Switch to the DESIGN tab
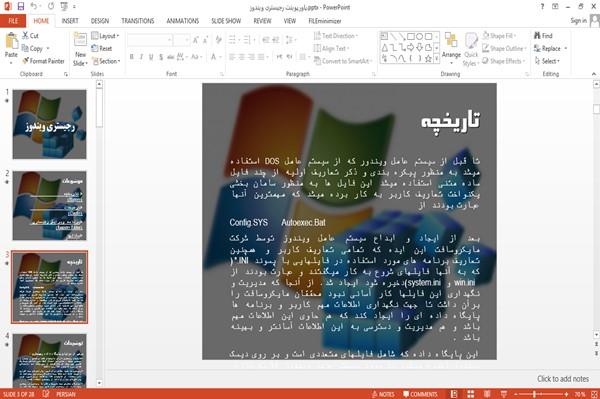The width and height of the screenshot is (600, 399). coord(100,21)
